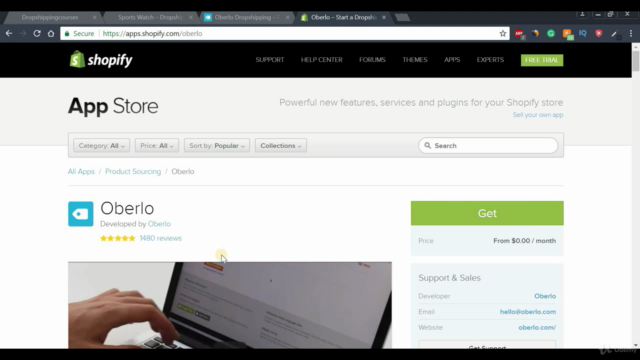Select the Oberlo – Start a Dropshipping tab
The height and width of the screenshot is (360, 640).
[343, 17]
